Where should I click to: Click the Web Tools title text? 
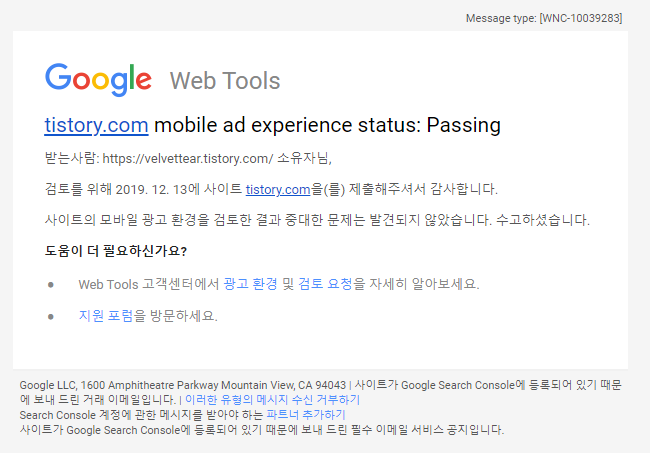click(x=225, y=80)
